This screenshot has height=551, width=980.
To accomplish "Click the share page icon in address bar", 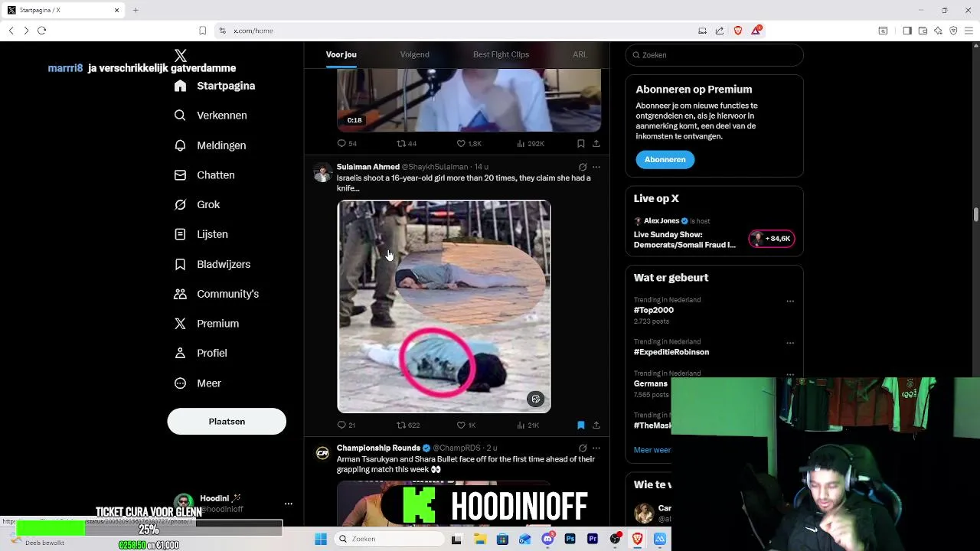I will tap(720, 31).
